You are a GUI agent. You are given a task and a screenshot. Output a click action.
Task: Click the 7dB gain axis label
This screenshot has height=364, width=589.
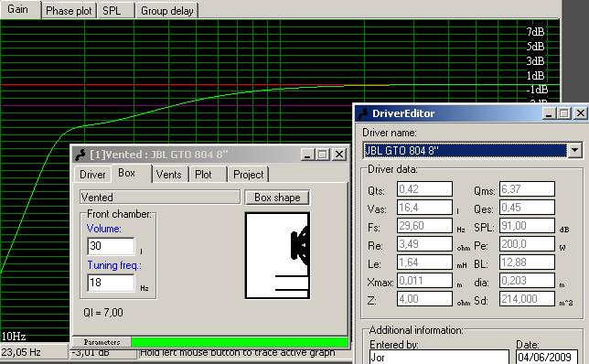535,32
